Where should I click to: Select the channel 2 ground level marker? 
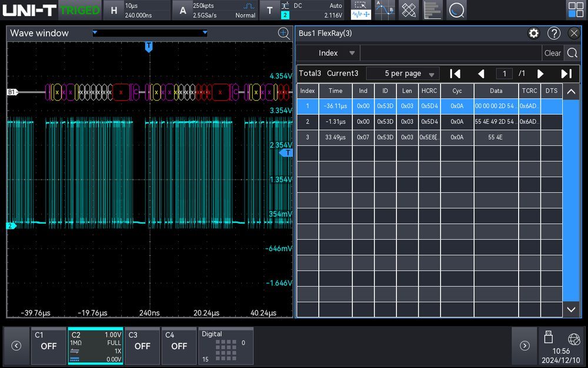[11, 226]
